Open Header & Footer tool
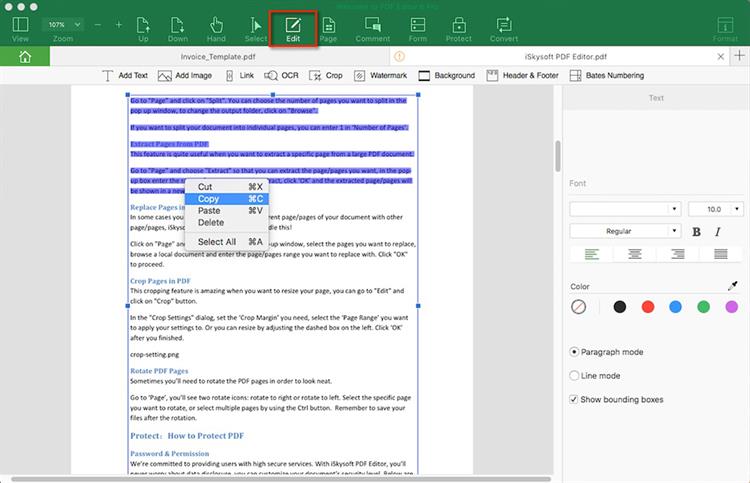 (522, 76)
